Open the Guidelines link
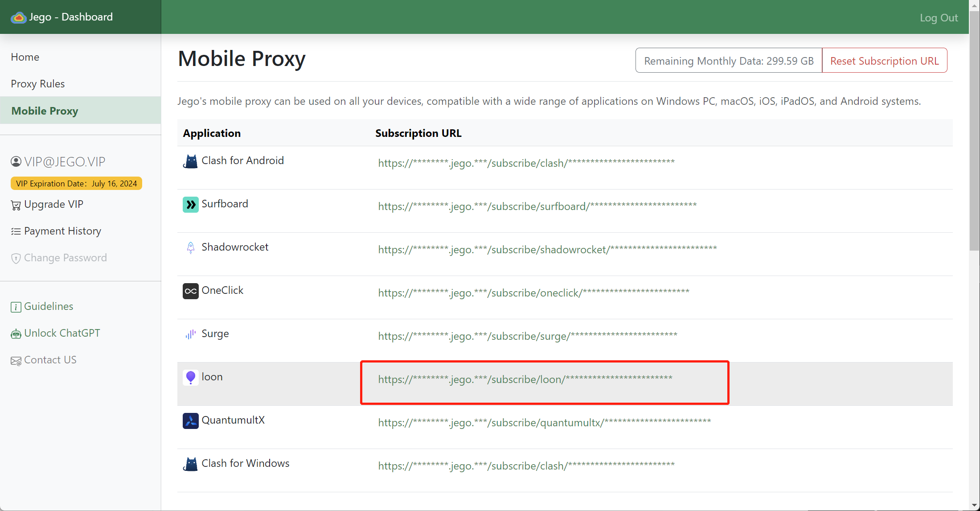 (x=49, y=306)
